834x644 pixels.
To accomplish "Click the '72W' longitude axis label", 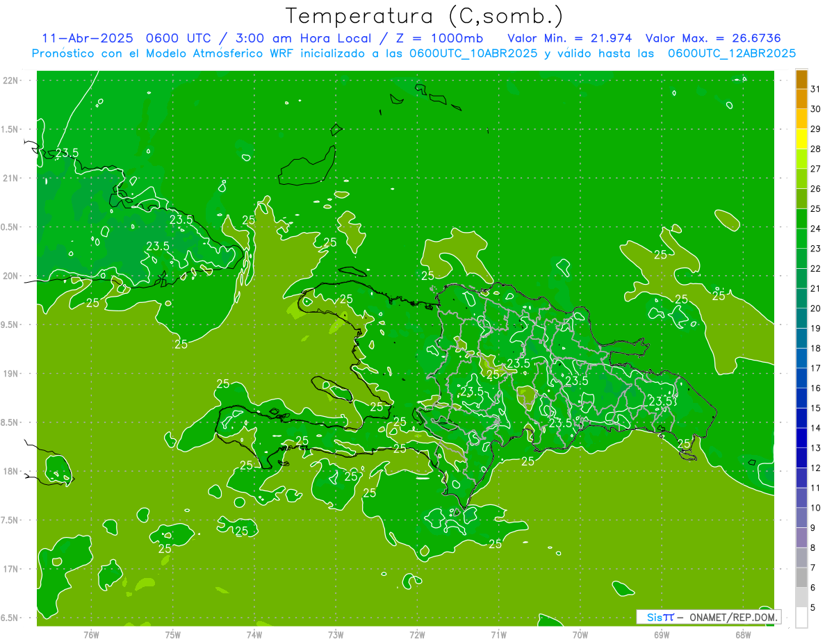I will click(x=417, y=634).
